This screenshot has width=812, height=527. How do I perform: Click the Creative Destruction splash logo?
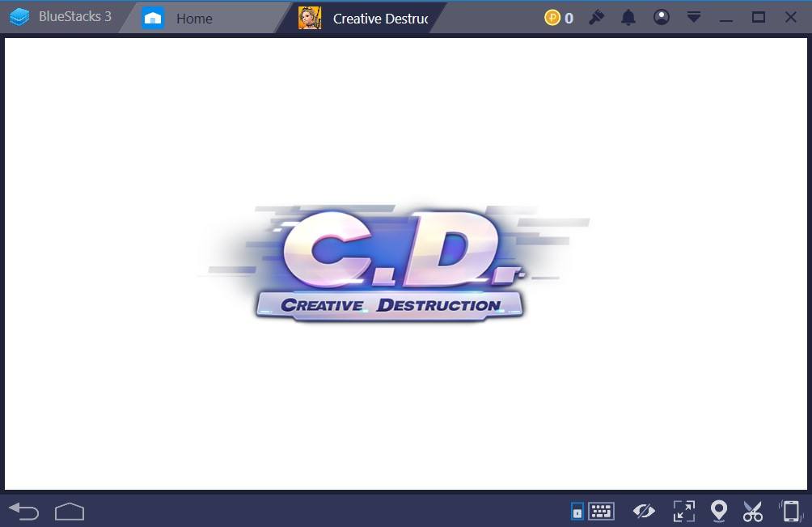[394, 262]
